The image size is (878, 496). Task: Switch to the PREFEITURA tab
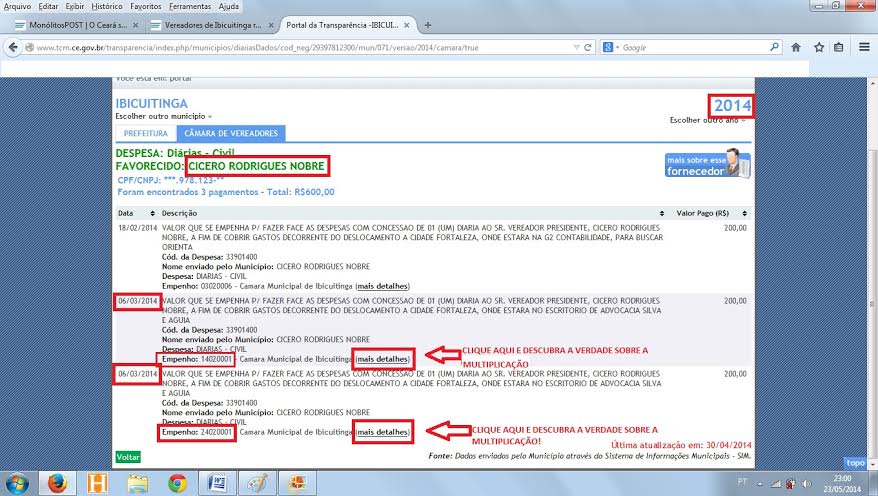click(145, 133)
